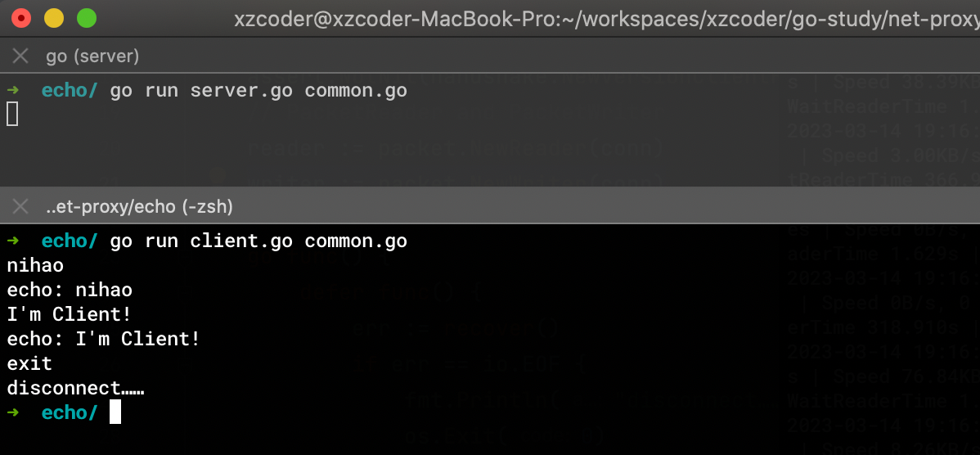Select the ..et-proxy/echo (-zsh) pane title
Viewport: 980px width, 455px height.
click(139, 206)
